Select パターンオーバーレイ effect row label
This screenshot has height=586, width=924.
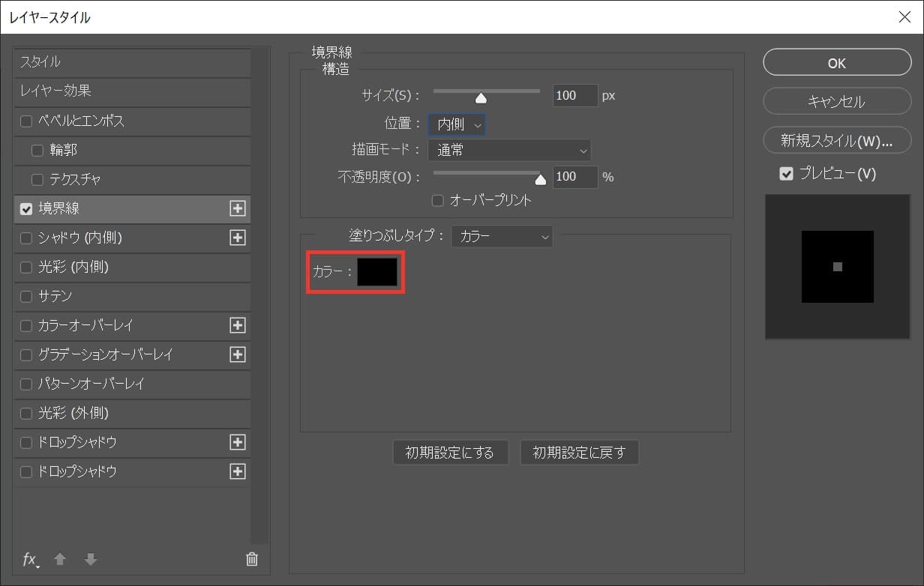tap(91, 384)
